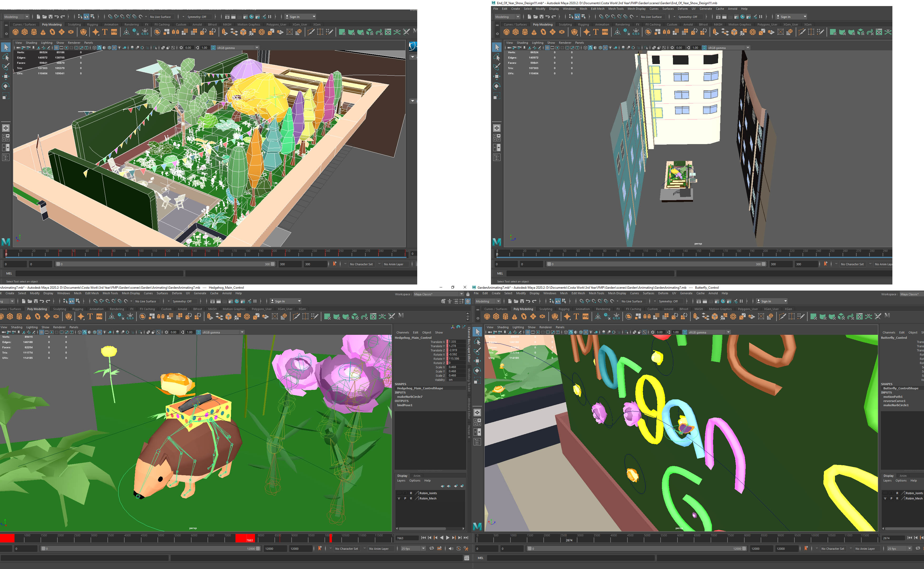Viewport: 924px width, 569px height.
Task: Click Attribute Editor side tab in Hedgehog window
Action: click(x=469, y=409)
